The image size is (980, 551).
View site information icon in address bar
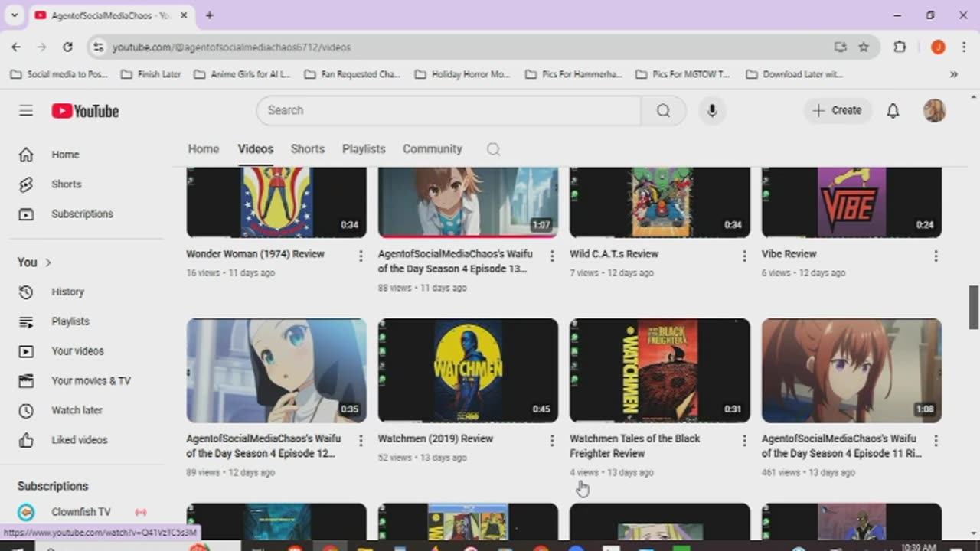pos(98,47)
